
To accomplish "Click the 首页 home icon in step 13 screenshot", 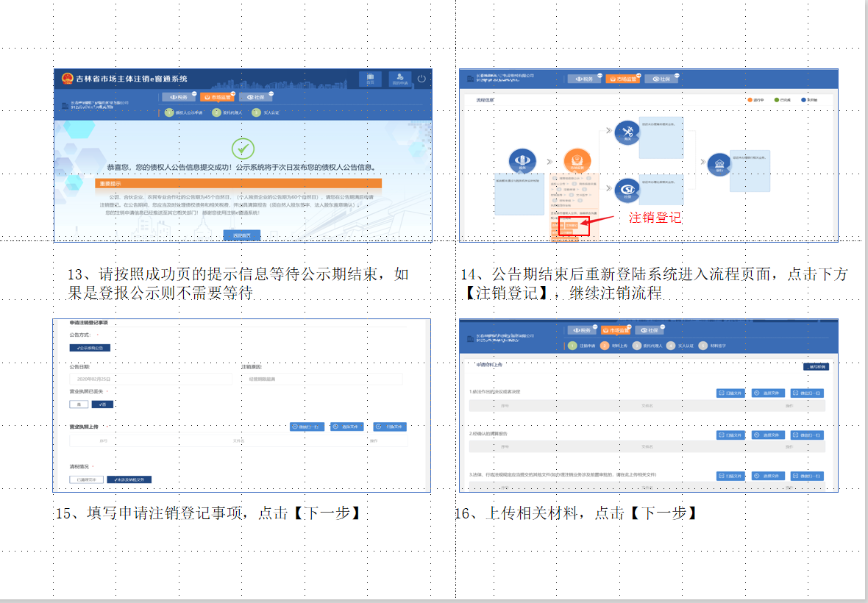I will pyautogui.click(x=370, y=79).
